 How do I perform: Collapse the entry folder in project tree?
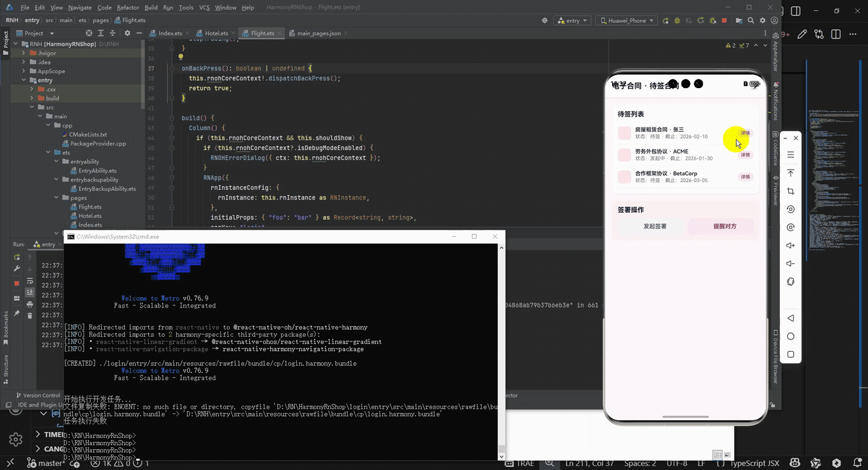click(24, 80)
